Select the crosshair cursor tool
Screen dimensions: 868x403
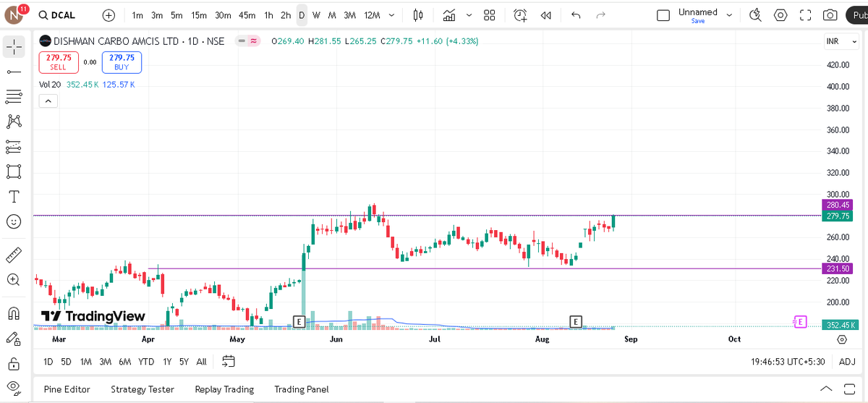[x=14, y=47]
